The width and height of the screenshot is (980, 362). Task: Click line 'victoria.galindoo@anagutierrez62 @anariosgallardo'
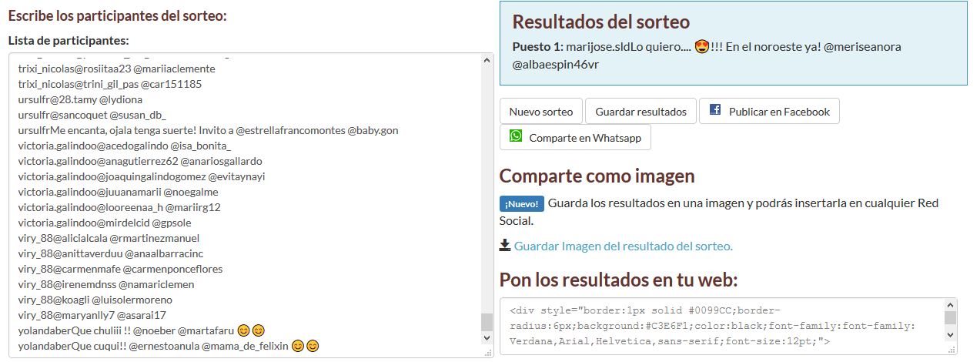tap(140, 161)
